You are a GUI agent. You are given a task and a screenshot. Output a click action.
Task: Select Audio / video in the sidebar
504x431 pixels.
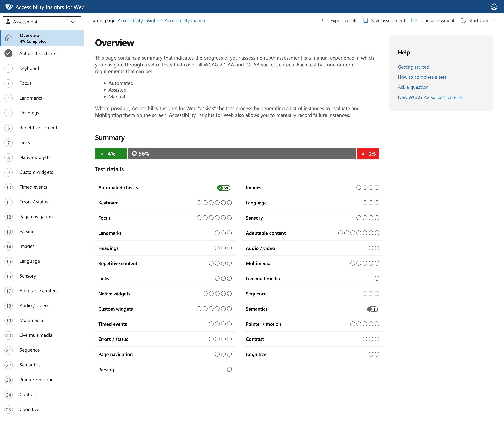point(42,306)
